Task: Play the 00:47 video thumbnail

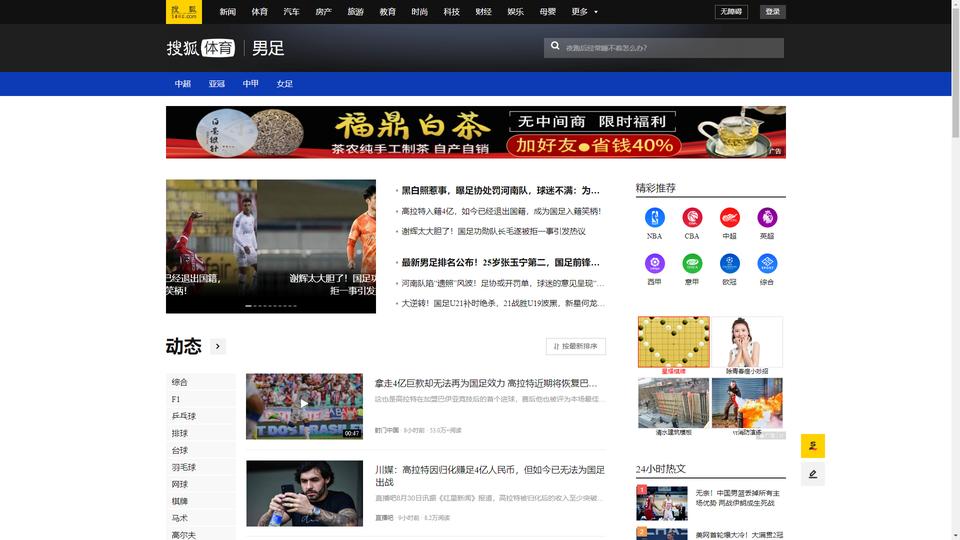Action: coord(304,407)
